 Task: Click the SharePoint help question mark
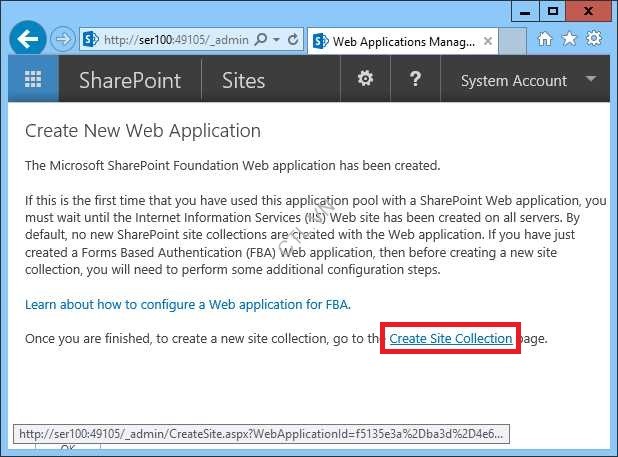[415, 80]
